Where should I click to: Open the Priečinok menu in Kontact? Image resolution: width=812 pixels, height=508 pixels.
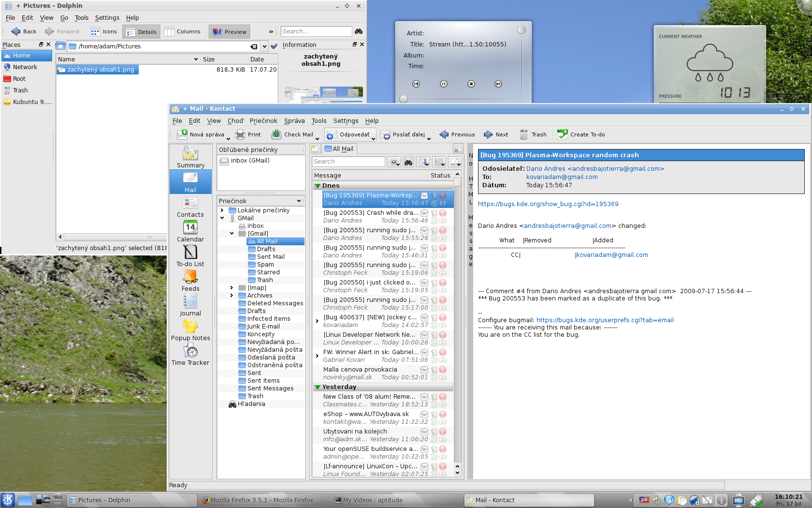click(263, 121)
